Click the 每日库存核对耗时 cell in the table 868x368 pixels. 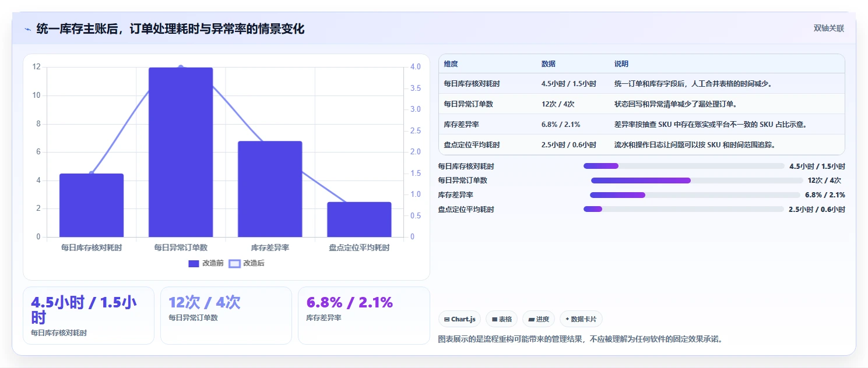[472, 84]
